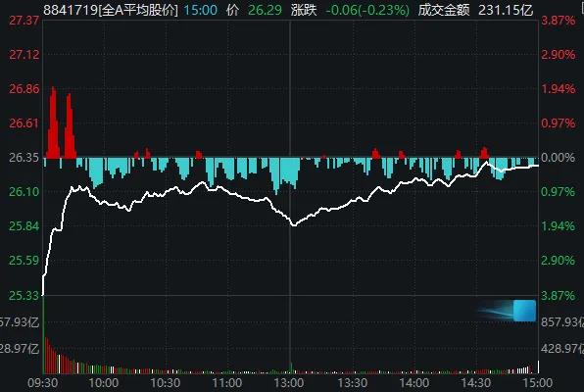The height and width of the screenshot is (392, 584).
Task: Click the 25.59 price axis label
Action: click(24, 260)
